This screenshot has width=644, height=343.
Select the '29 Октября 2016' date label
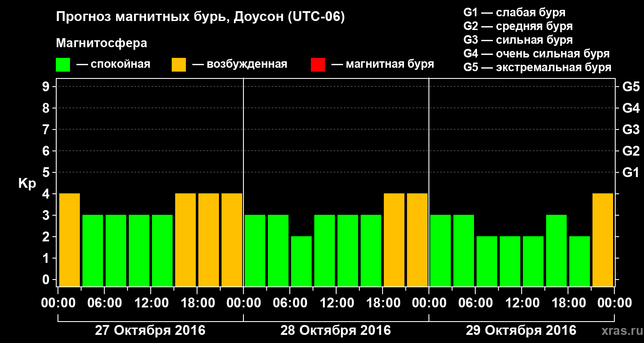tap(521, 331)
